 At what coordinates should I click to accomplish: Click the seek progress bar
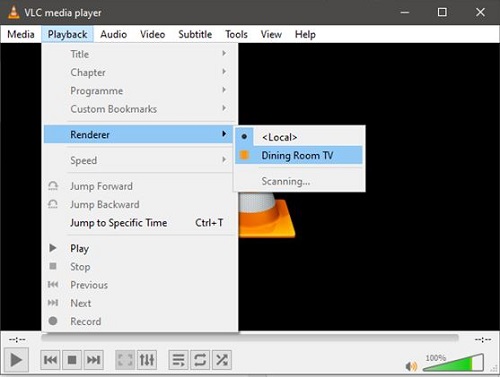click(250, 338)
